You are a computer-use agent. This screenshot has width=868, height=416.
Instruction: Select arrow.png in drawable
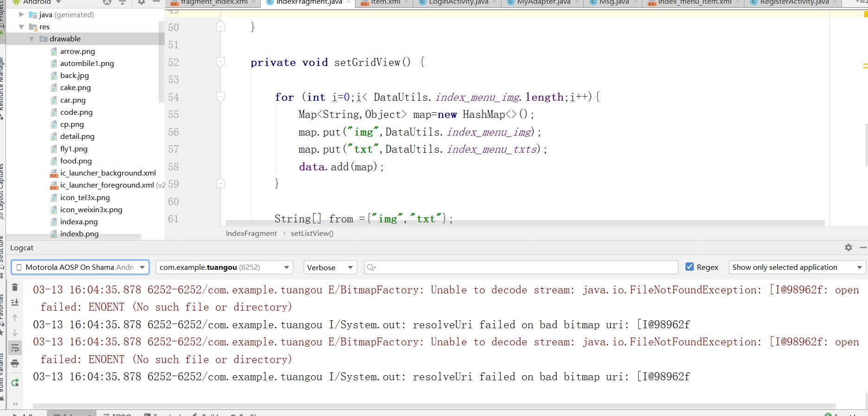coord(77,51)
